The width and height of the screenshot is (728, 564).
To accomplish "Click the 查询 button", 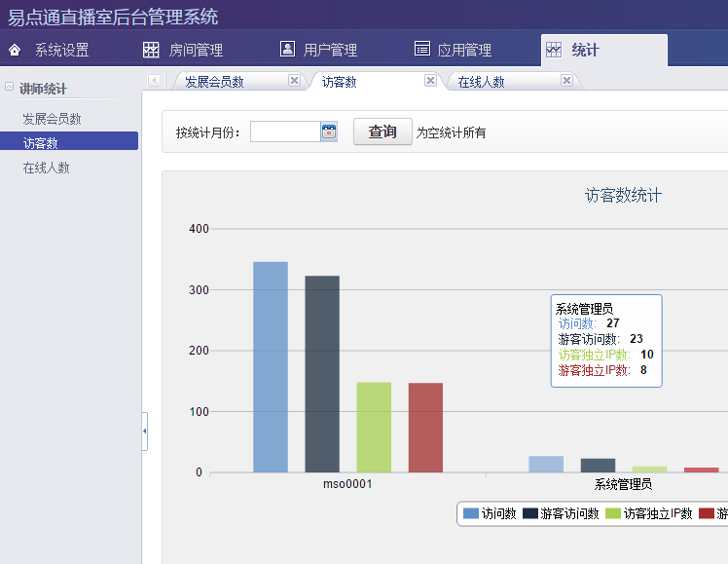I will (382, 132).
